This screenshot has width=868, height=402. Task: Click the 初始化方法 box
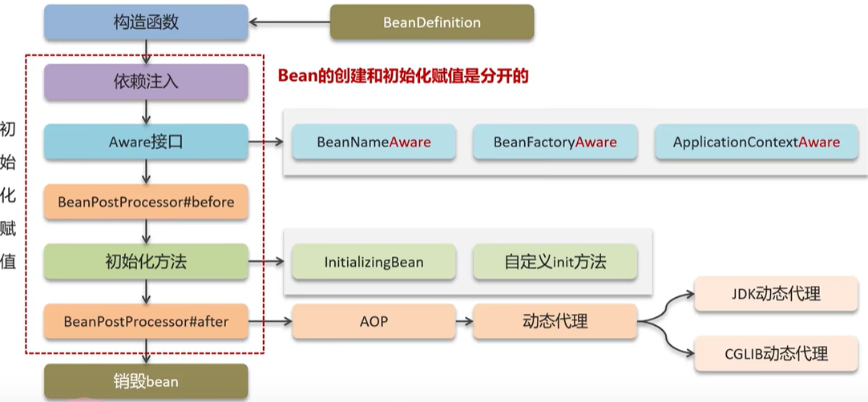[x=145, y=261]
